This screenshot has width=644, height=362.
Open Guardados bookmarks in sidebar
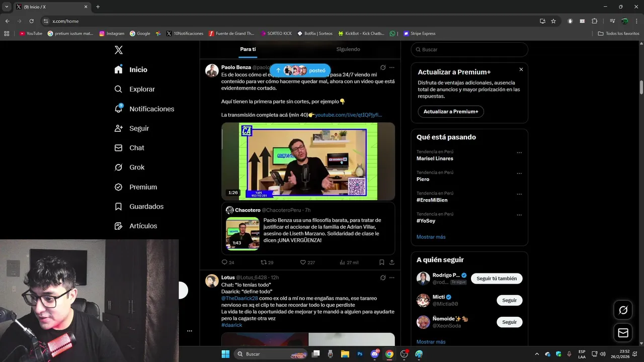click(138, 207)
